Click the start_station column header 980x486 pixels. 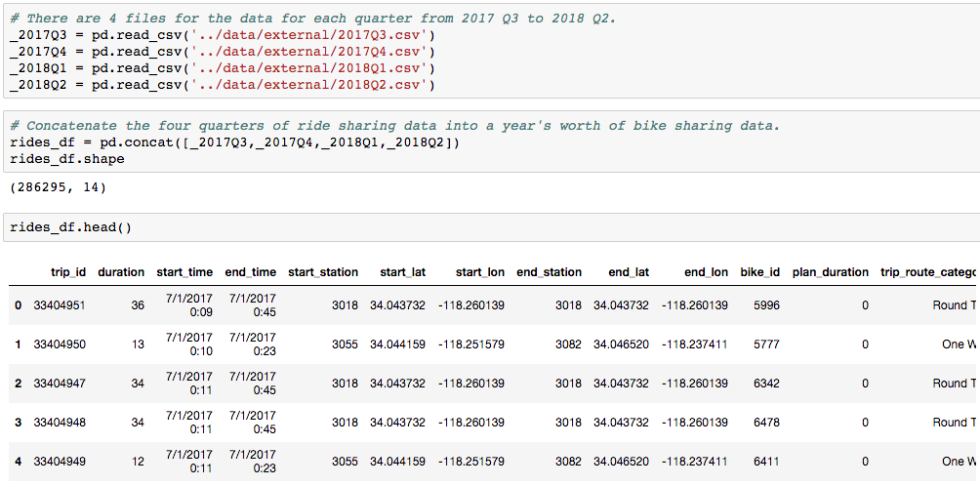coord(323,272)
